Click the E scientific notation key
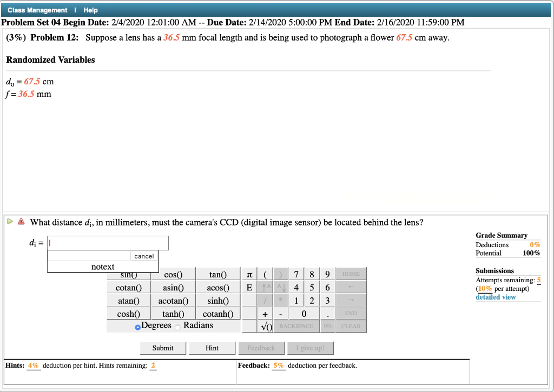Screen dimensions: 554x392 249,287
